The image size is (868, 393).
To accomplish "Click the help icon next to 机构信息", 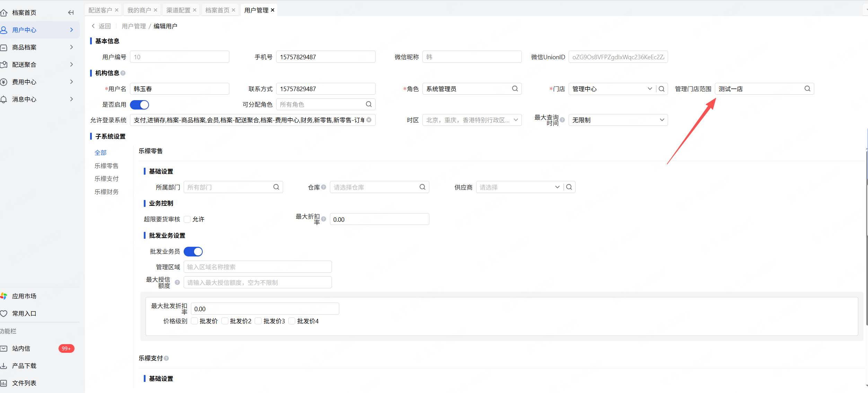I will [x=123, y=73].
